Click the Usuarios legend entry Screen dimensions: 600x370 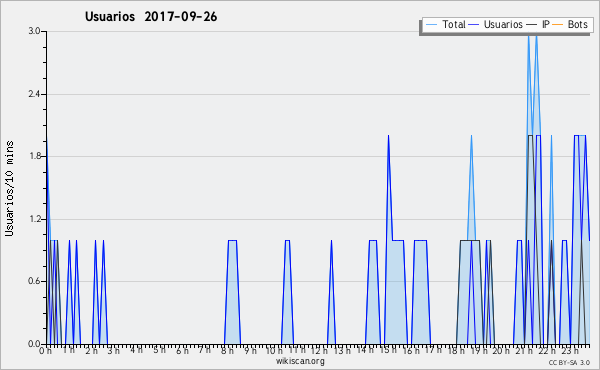coord(496,24)
